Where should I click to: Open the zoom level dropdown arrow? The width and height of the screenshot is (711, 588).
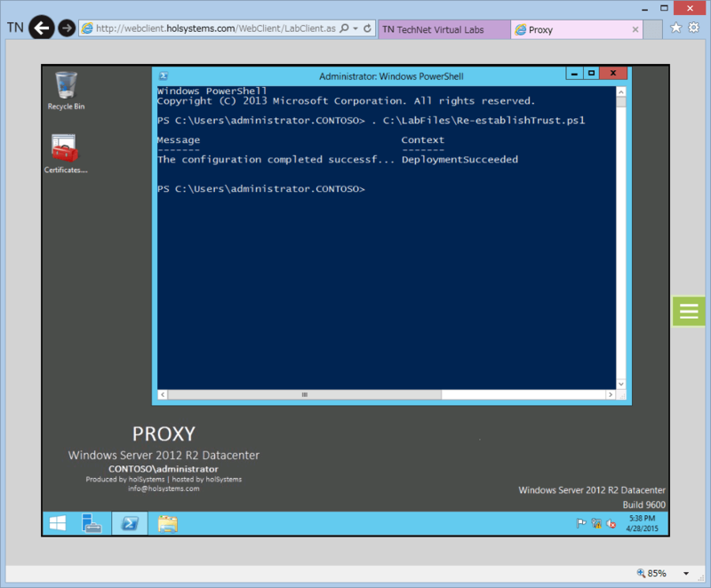pyautogui.click(x=686, y=574)
